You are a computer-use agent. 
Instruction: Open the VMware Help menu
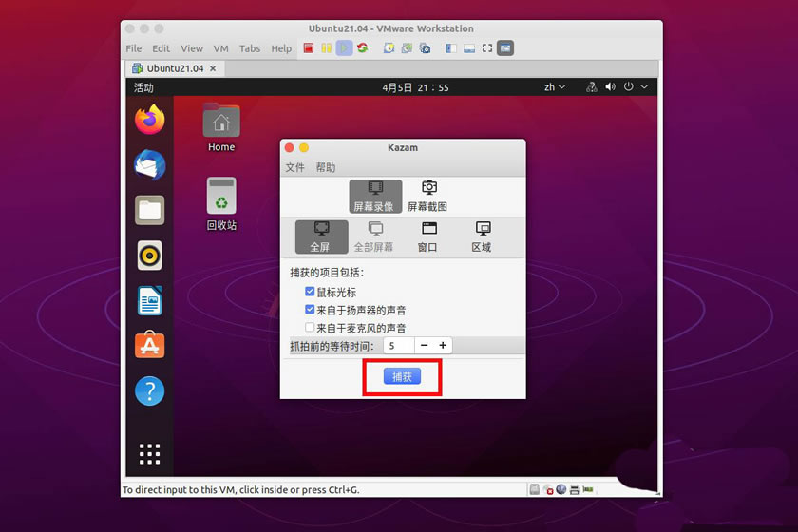coord(281,48)
